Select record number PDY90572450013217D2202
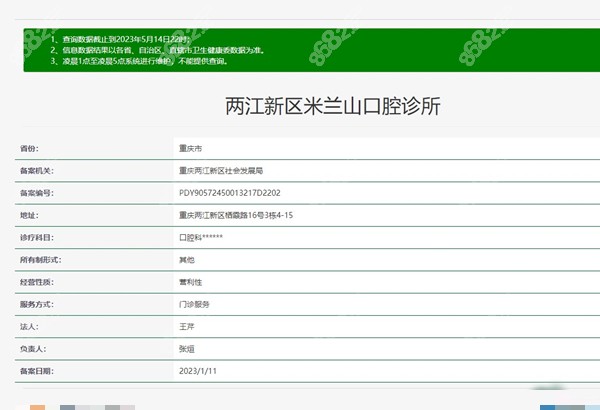 (230, 193)
